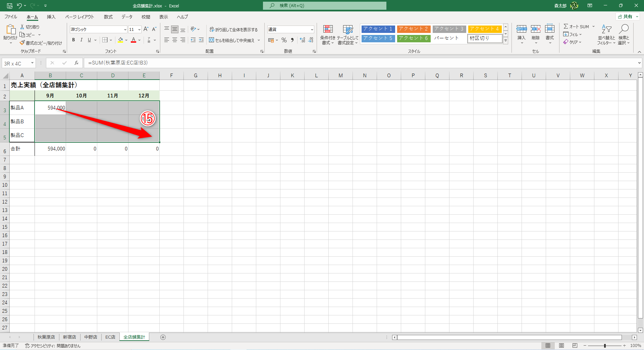
Task: Click the font color A icon
Action: [x=133, y=40]
